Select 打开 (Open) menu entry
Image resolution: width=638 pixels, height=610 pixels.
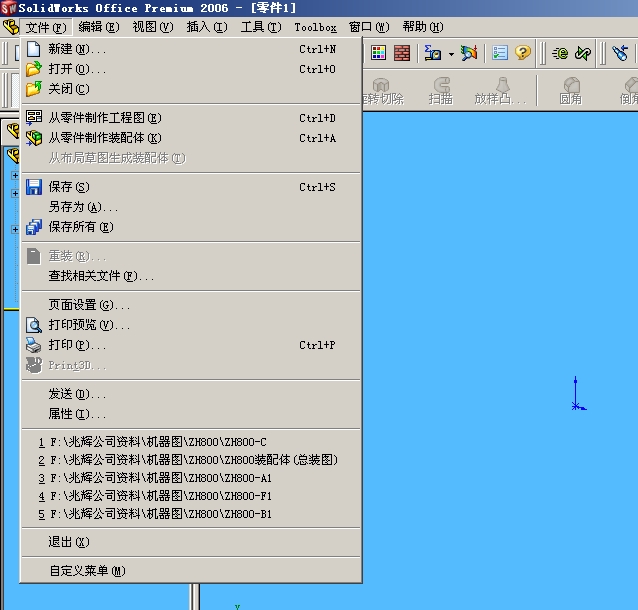(191, 69)
